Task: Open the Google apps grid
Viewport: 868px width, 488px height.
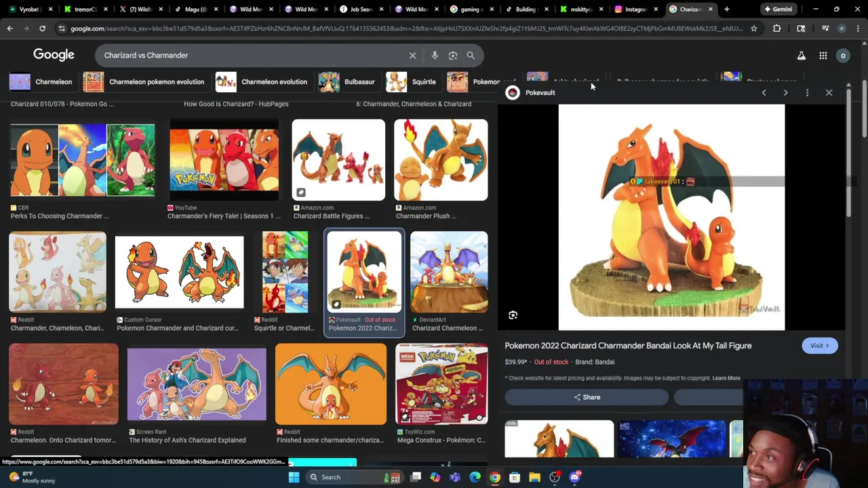Action: point(823,56)
